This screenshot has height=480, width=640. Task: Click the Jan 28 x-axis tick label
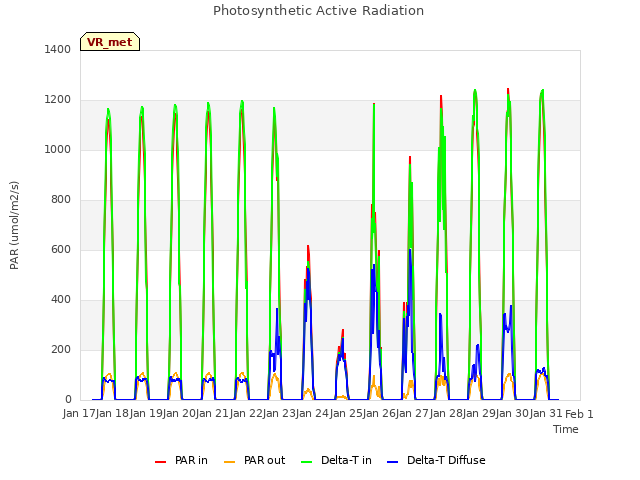tap(446, 414)
